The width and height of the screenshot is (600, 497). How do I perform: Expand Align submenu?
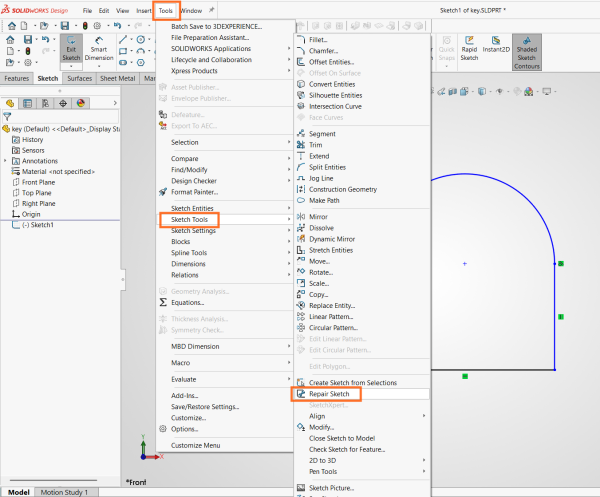pos(362,416)
